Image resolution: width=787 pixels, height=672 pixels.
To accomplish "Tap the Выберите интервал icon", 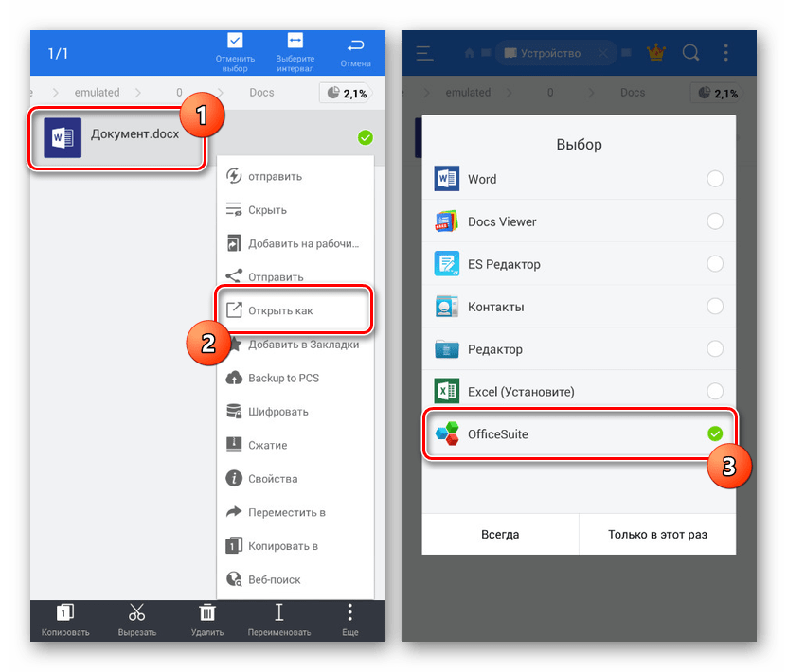I will (295, 40).
